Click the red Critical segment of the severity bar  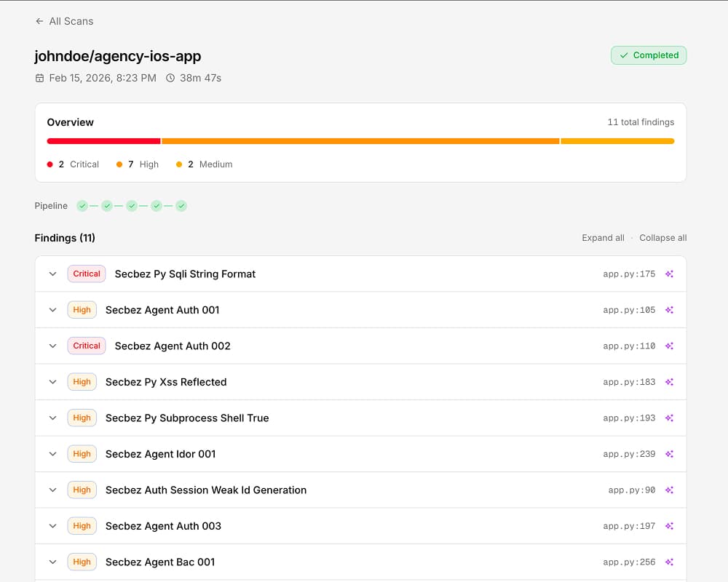point(102,141)
